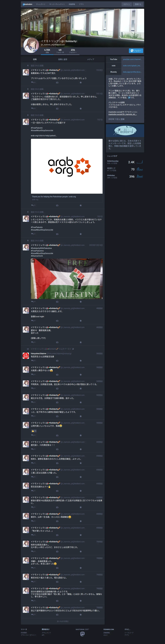Click the ログイン button
The image size is (165, 644).
point(127,4)
